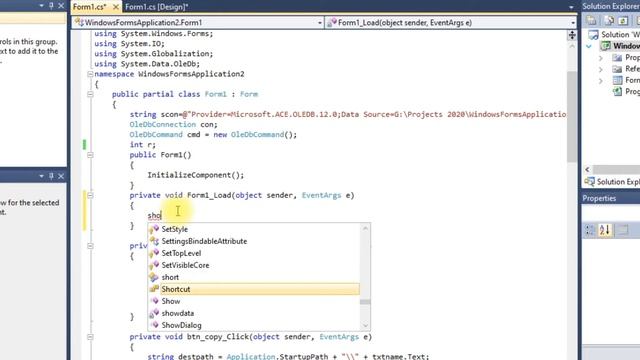The width and height of the screenshot is (640, 360).
Task: Click the SetTopLevel method icon
Action: coord(154,253)
